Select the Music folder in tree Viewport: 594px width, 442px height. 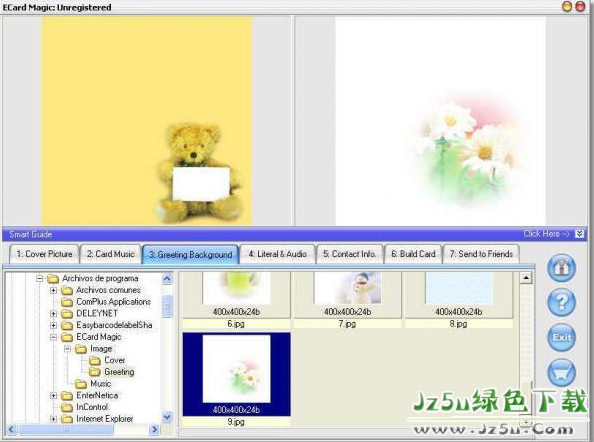[x=100, y=384]
